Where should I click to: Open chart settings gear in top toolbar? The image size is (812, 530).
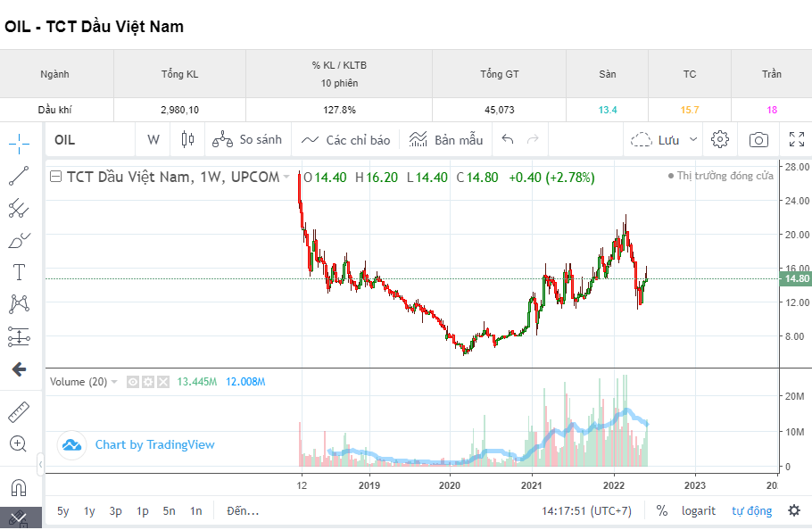pyautogui.click(x=720, y=139)
